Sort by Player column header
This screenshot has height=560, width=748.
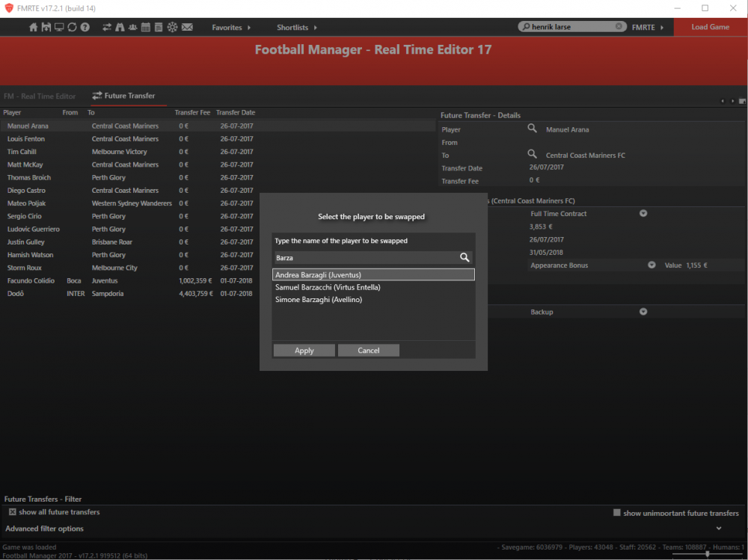(12, 113)
